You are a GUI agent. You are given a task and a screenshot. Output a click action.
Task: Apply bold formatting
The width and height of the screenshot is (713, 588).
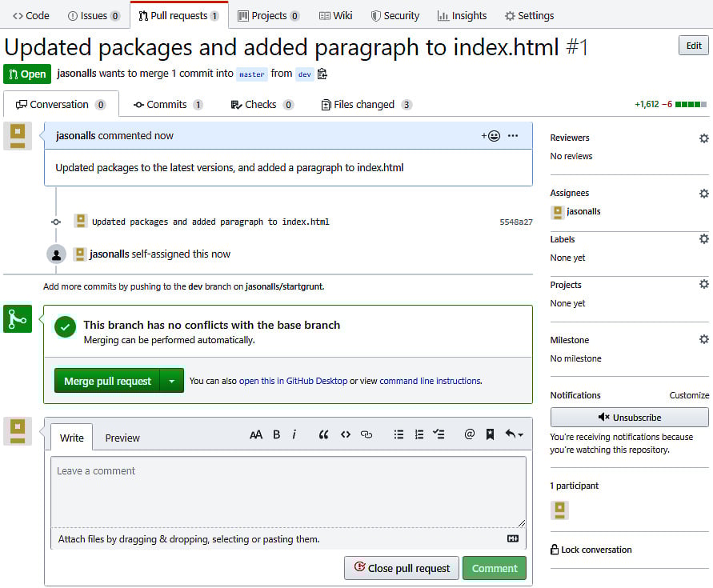pyautogui.click(x=276, y=434)
